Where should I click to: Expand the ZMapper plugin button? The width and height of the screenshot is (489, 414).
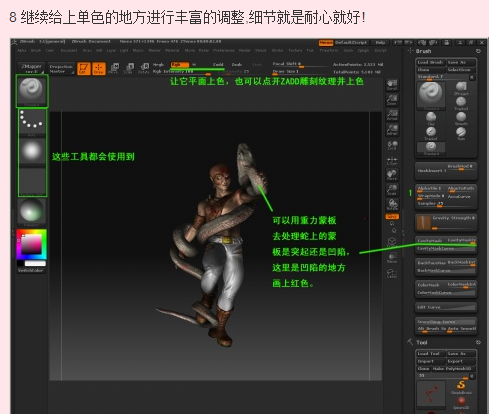[31, 68]
